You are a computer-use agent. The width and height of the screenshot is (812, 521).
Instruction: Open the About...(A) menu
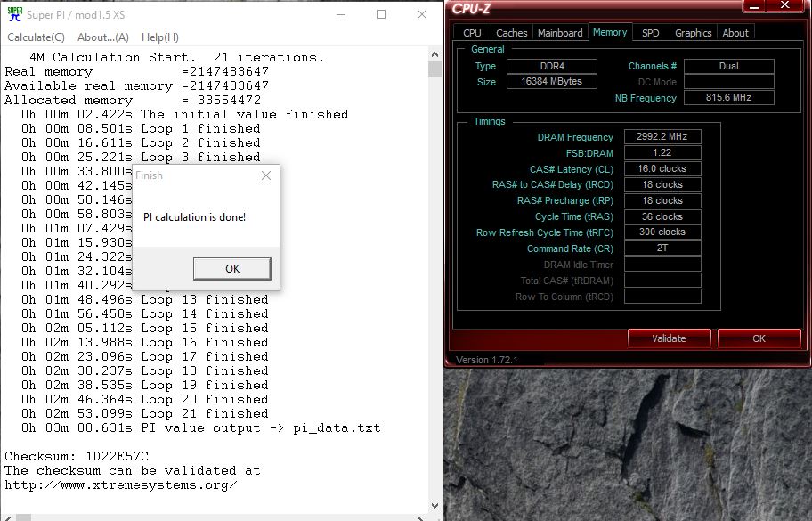point(103,37)
